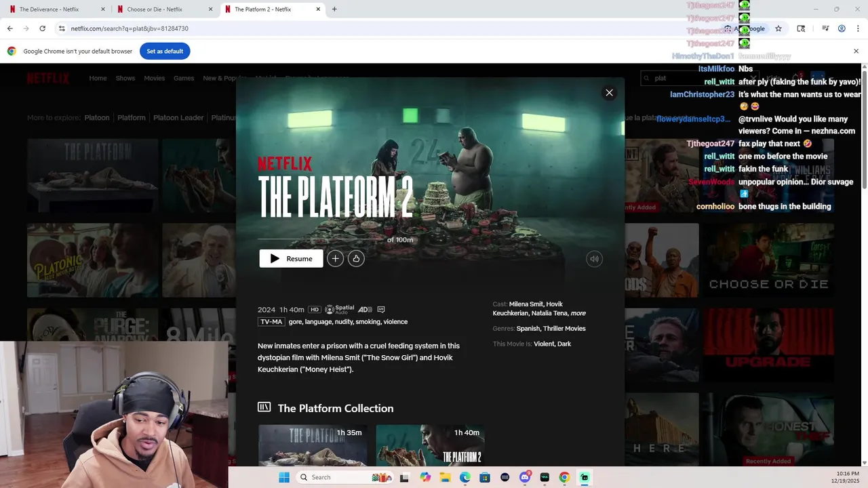Close the Platform 2 details popup
Viewport: 868px width, 488px height.
tap(609, 93)
